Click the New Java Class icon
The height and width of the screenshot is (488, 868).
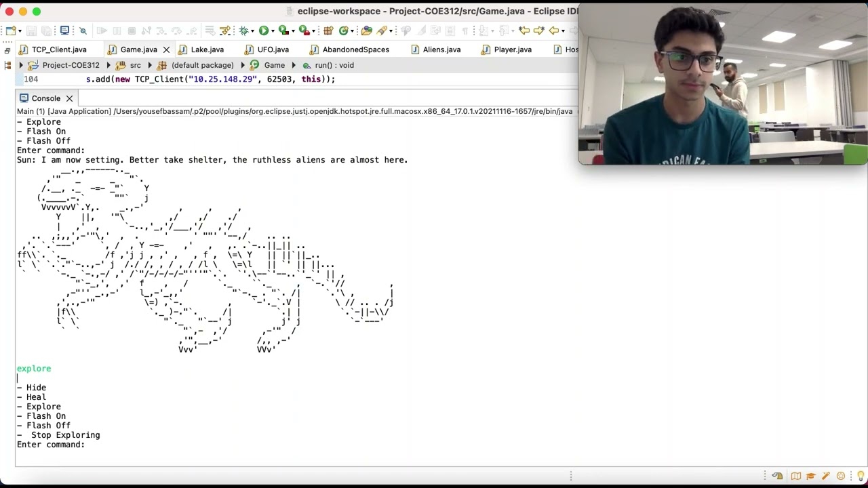tap(344, 30)
